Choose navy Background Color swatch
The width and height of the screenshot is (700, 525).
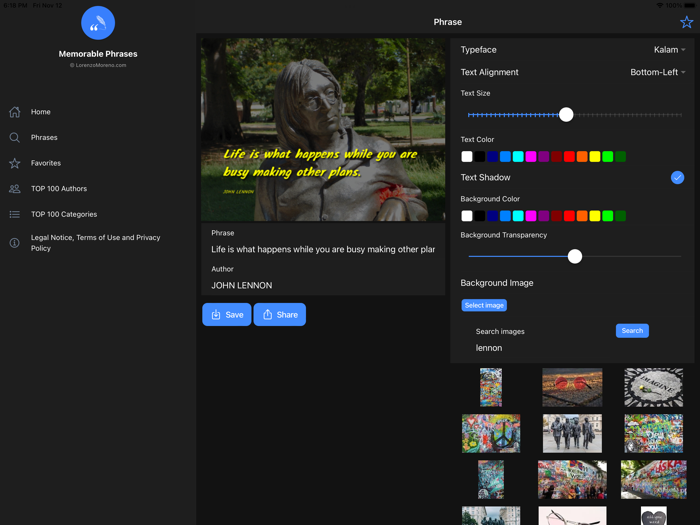coord(492,216)
